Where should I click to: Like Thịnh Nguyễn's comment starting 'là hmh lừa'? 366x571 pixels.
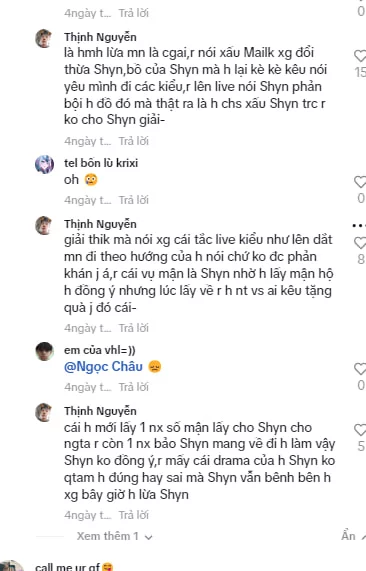click(x=361, y=56)
